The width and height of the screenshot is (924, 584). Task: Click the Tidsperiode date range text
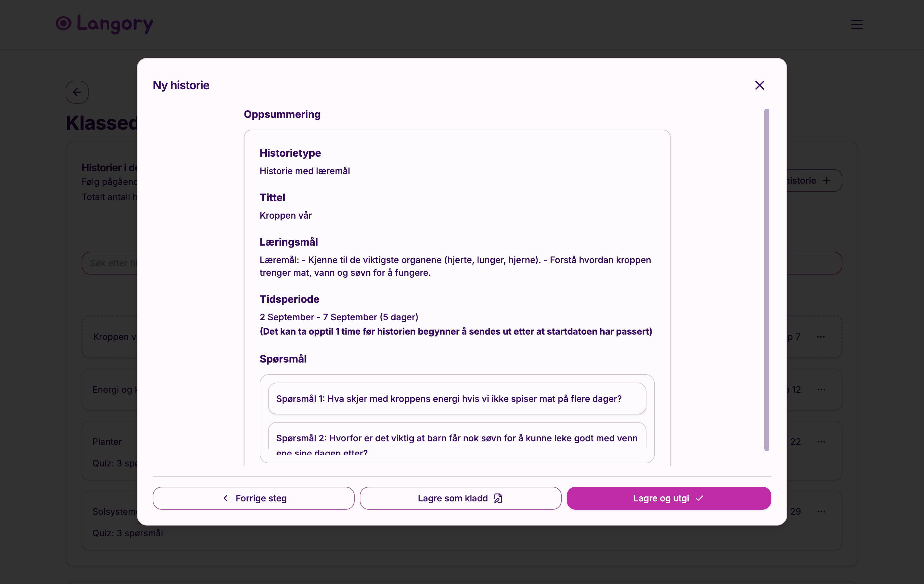[x=338, y=317]
